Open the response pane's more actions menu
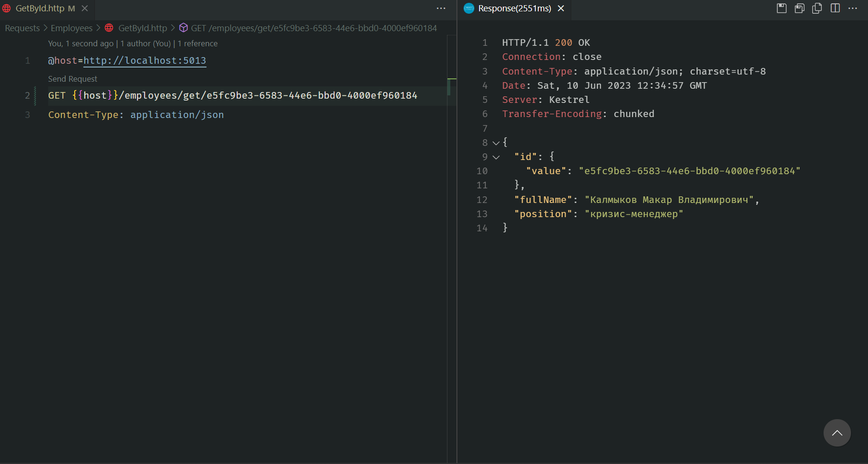 coord(853,8)
